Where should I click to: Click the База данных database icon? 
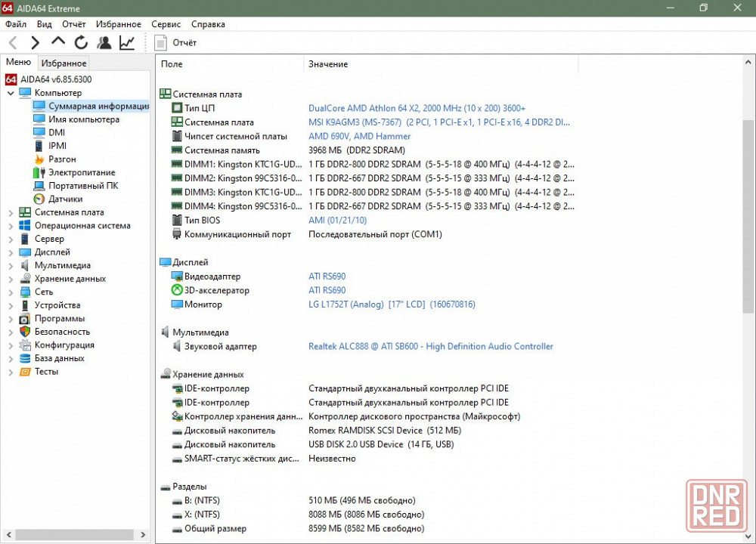coord(25,358)
